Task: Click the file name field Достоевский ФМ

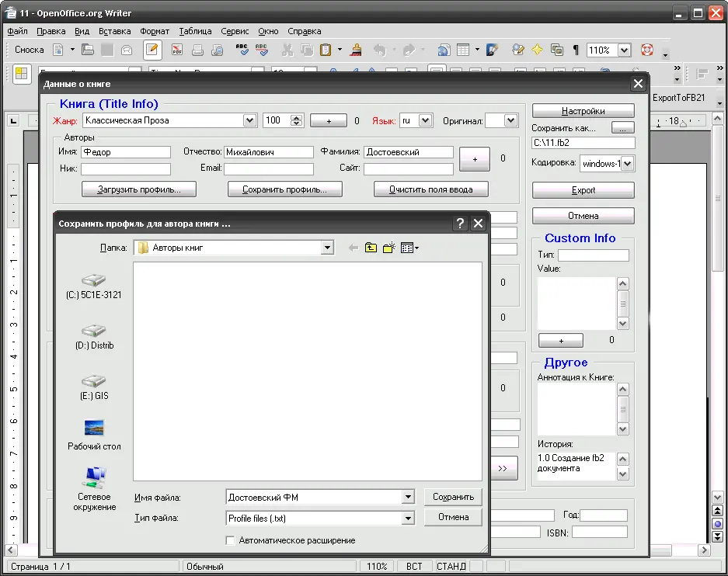Action: coord(315,497)
